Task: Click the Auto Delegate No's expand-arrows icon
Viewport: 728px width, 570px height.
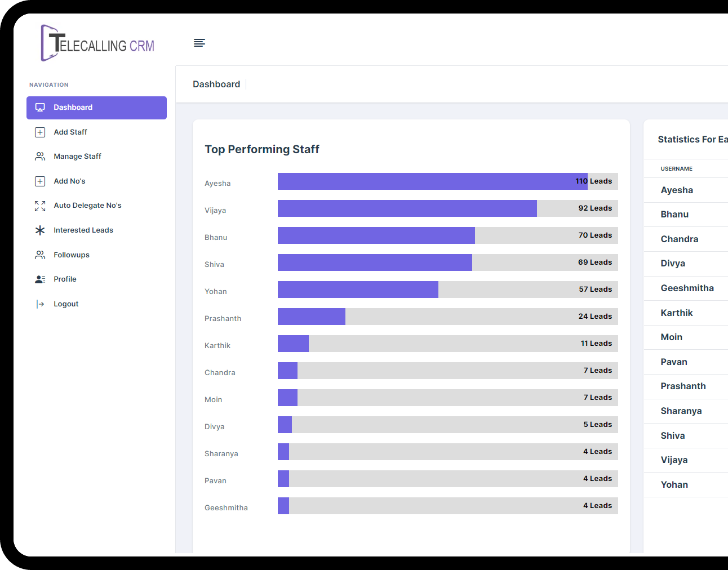Action: click(x=40, y=206)
